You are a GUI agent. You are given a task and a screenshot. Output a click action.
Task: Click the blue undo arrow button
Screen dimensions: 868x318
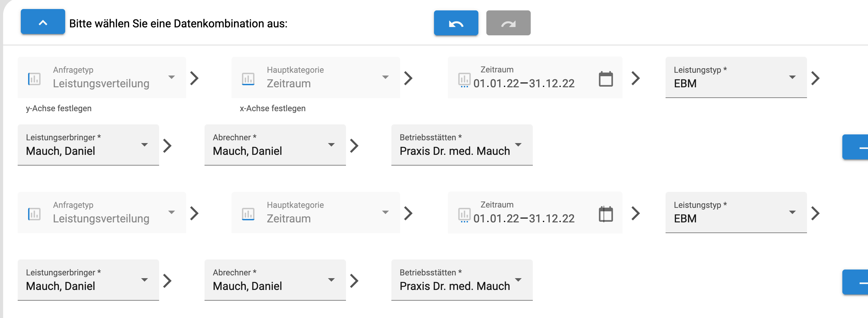(456, 23)
